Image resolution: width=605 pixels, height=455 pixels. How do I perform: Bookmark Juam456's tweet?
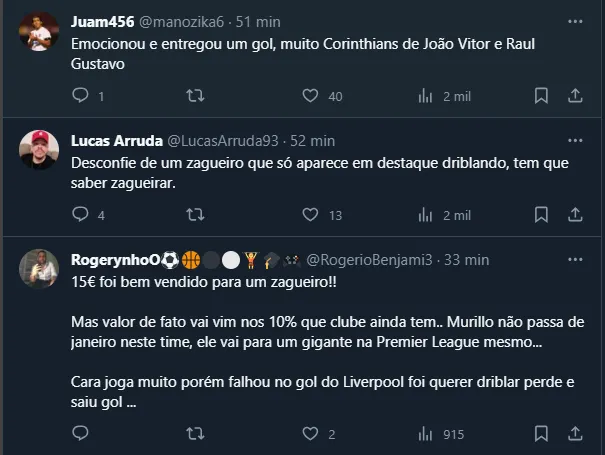coord(541,96)
